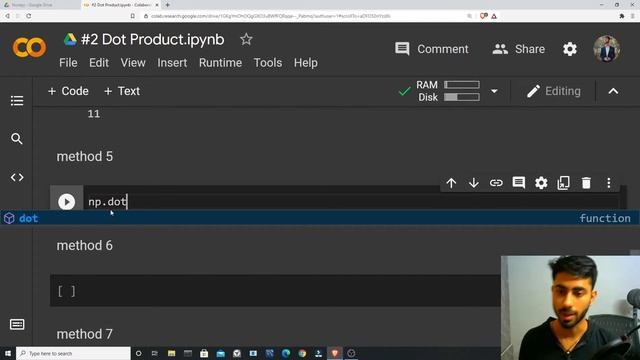Add a comment to the cell
The image size is (640, 360).
[518, 183]
